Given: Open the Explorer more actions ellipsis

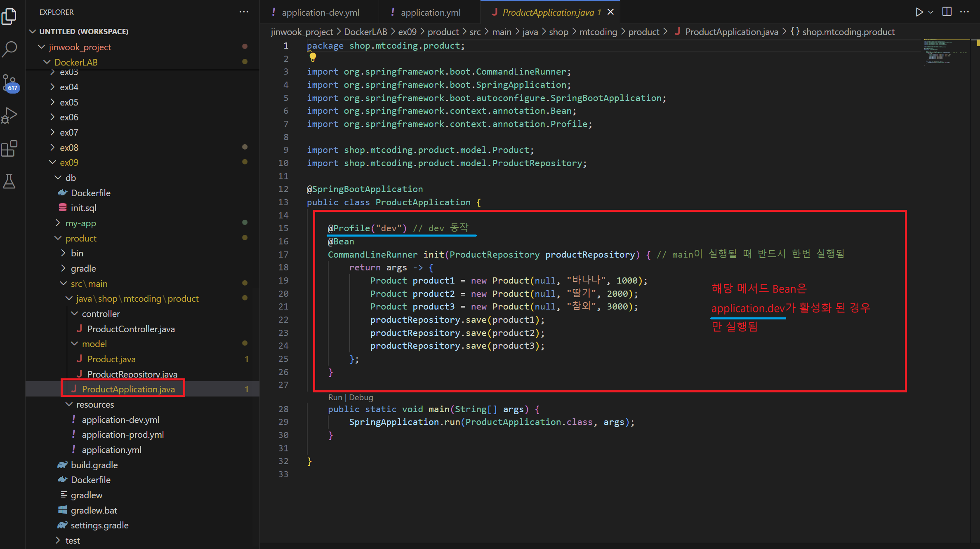Looking at the screenshot, I should click(244, 12).
